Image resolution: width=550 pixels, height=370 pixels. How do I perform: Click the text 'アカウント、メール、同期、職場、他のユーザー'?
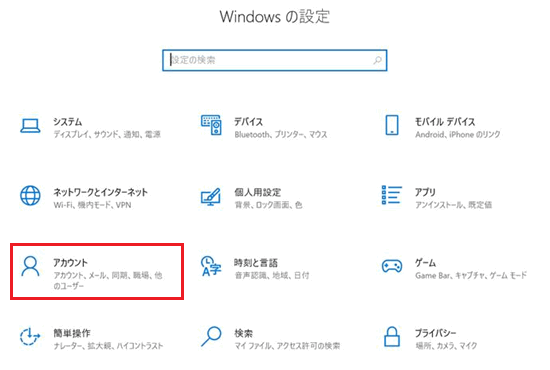coord(108,281)
